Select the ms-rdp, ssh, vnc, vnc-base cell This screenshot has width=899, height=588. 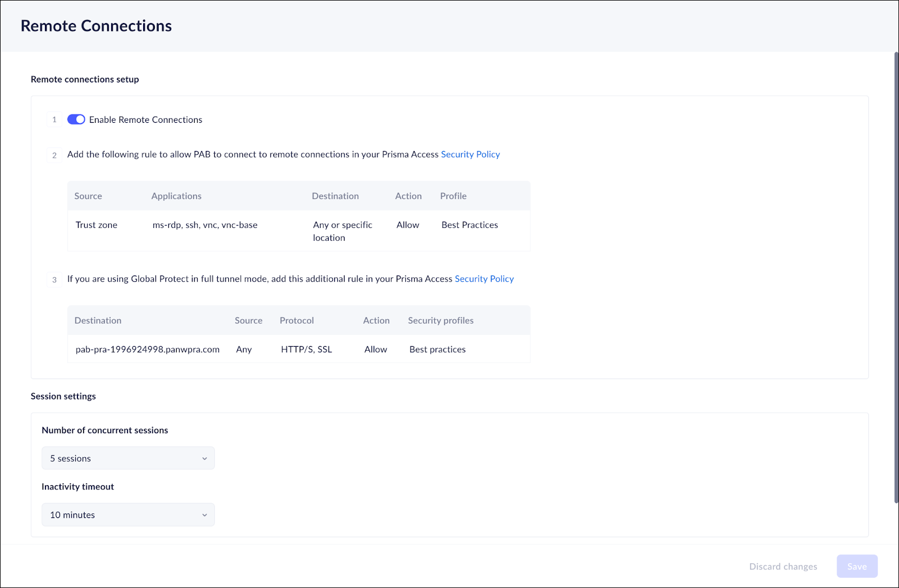[x=205, y=225]
